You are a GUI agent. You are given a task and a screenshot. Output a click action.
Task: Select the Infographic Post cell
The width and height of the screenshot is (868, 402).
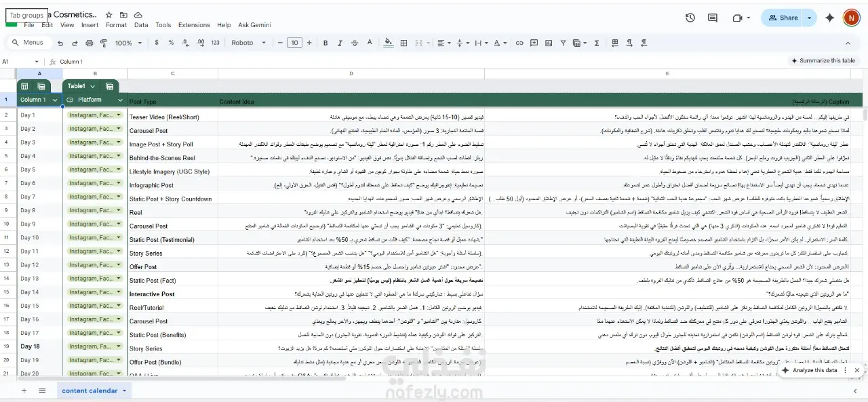click(172, 185)
